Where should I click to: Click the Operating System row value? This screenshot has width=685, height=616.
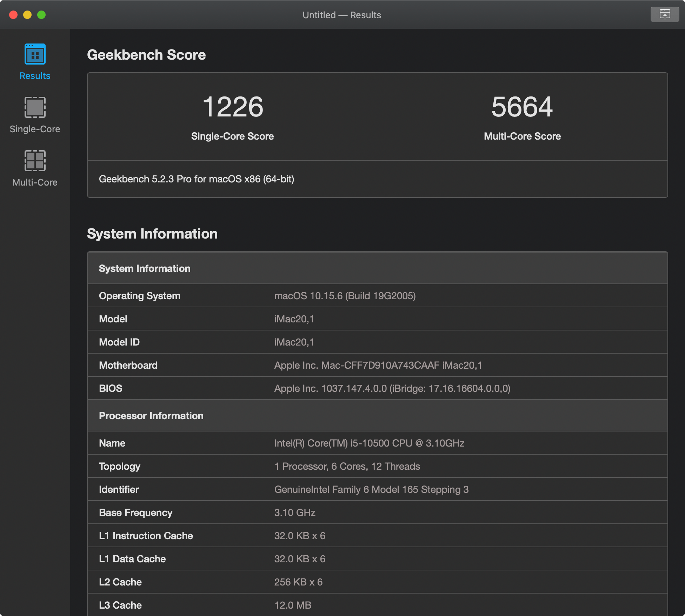[345, 296]
